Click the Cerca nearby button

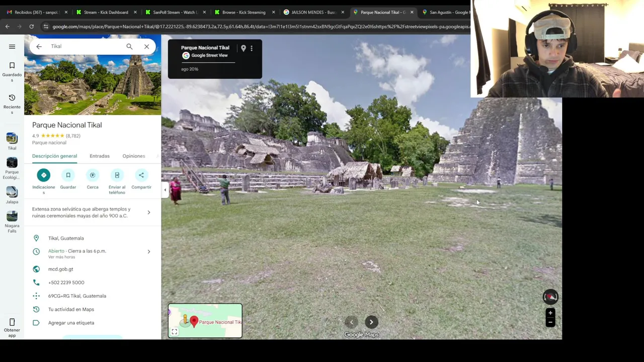pyautogui.click(x=93, y=175)
